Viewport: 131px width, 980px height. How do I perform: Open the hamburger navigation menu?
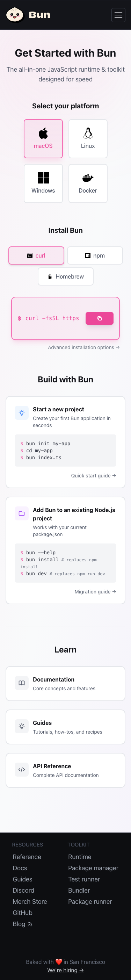click(118, 15)
